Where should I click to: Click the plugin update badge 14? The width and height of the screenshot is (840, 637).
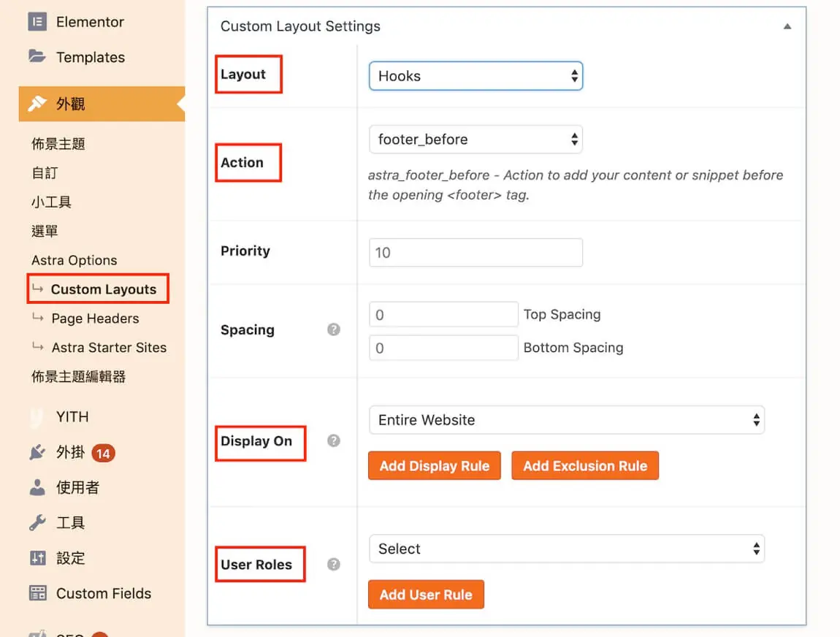tap(103, 453)
